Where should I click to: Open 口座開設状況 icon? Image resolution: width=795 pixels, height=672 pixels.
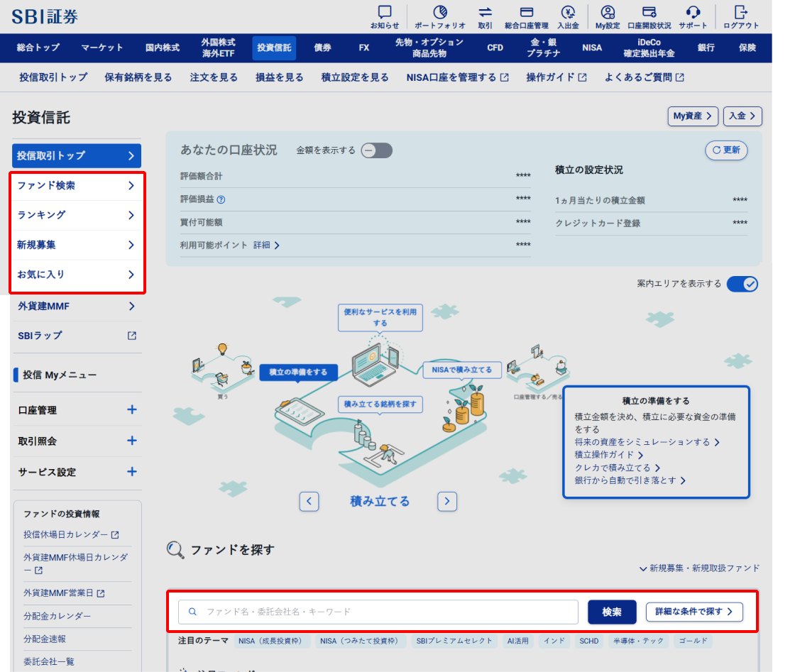[649, 17]
